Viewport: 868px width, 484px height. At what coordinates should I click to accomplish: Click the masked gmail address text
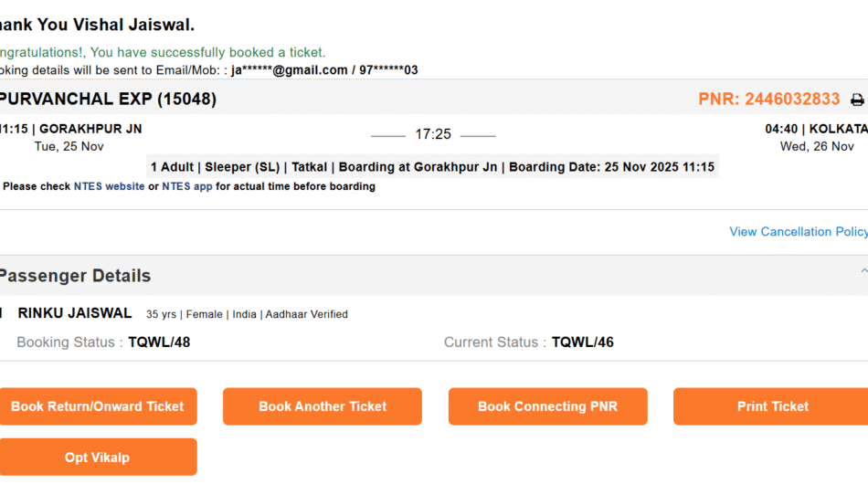(x=289, y=70)
